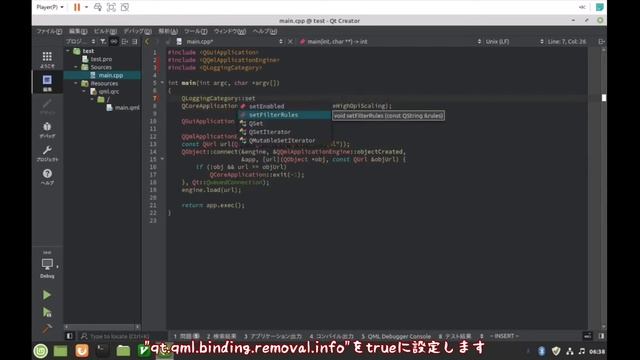The image size is (640, 360).
Task: Open the 2 検索結果 output pane
Action: pyautogui.click(x=221, y=336)
